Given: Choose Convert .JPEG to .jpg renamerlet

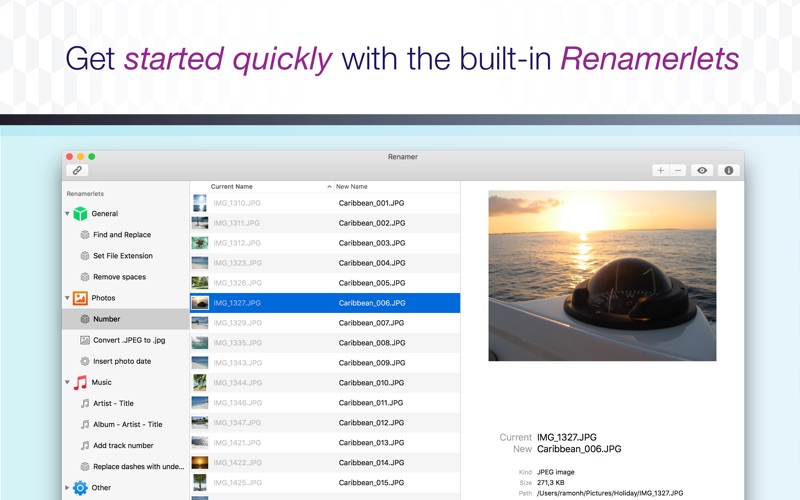Looking at the screenshot, I should pos(127,340).
